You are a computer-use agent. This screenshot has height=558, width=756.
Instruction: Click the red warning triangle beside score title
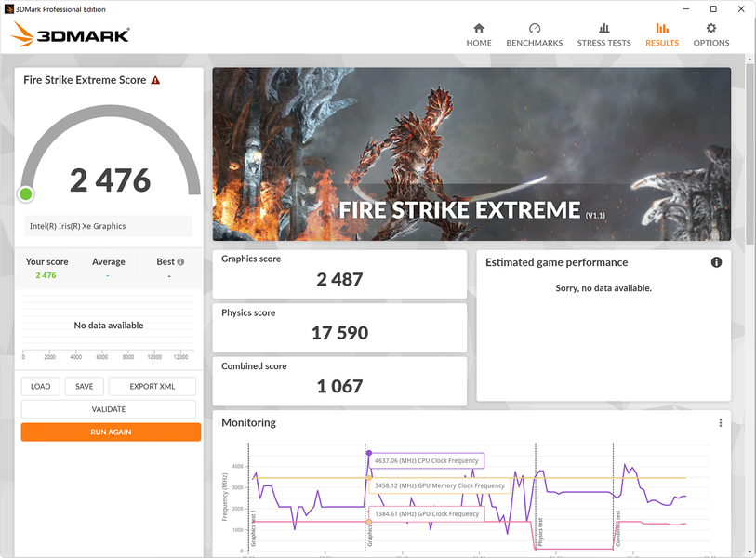pos(155,80)
